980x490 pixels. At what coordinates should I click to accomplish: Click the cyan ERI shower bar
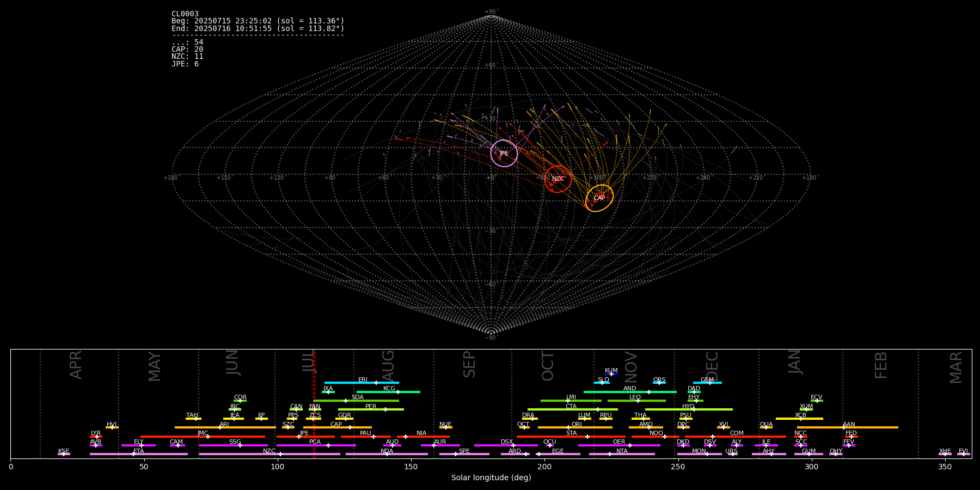[362, 383]
